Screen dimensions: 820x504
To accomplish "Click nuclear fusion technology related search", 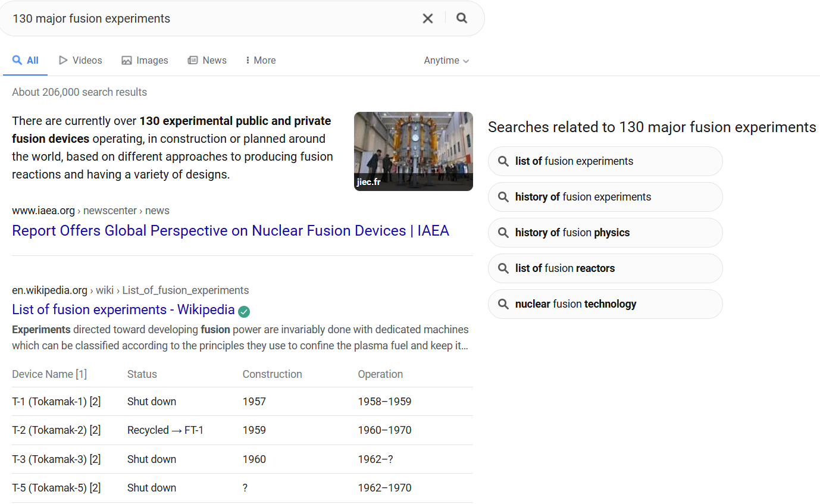I will (x=605, y=304).
